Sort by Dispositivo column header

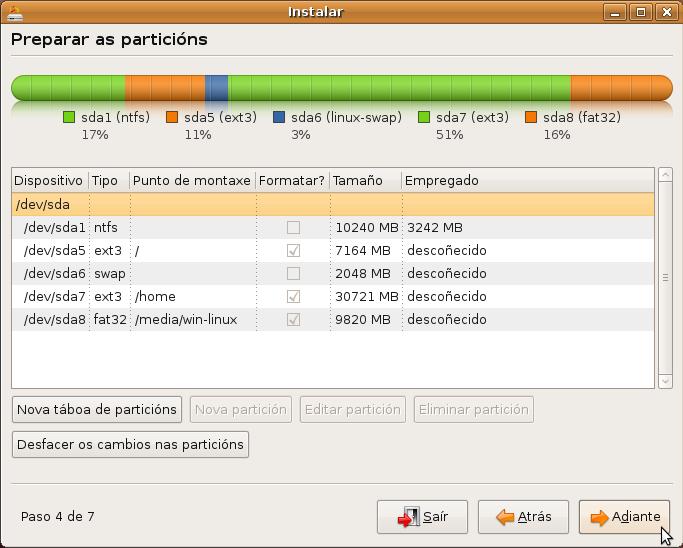click(50, 180)
